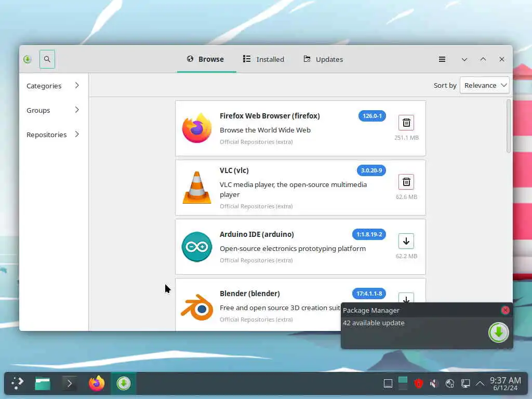
Task: Click '42 available update' notification text
Action: 374,323
